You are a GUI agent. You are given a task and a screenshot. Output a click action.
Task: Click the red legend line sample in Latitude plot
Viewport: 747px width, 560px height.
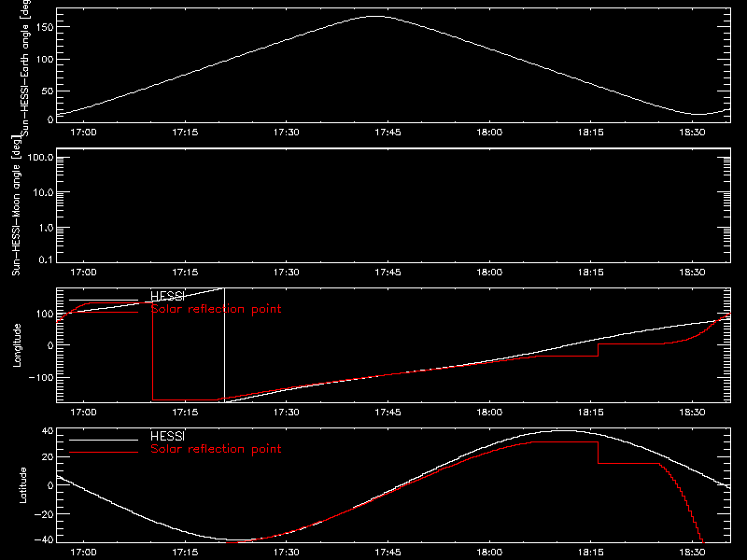tap(104, 453)
